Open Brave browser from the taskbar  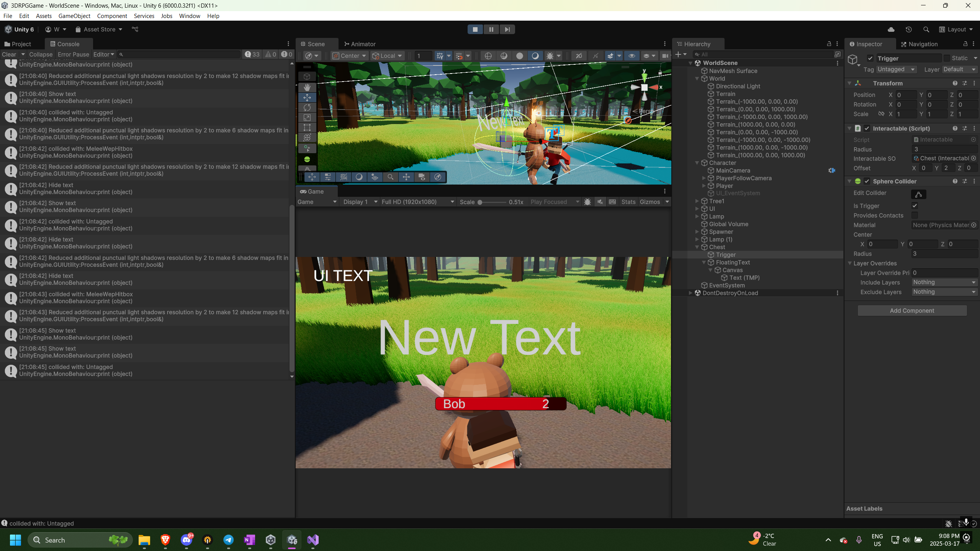165,540
